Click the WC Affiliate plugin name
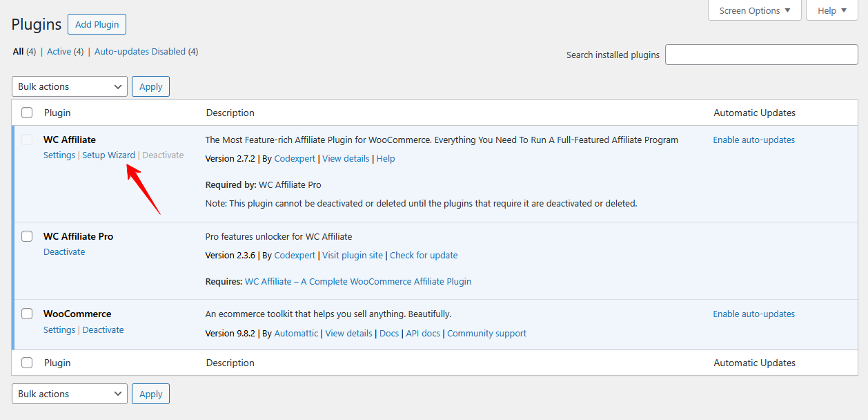The height and width of the screenshot is (420, 868). tap(70, 140)
